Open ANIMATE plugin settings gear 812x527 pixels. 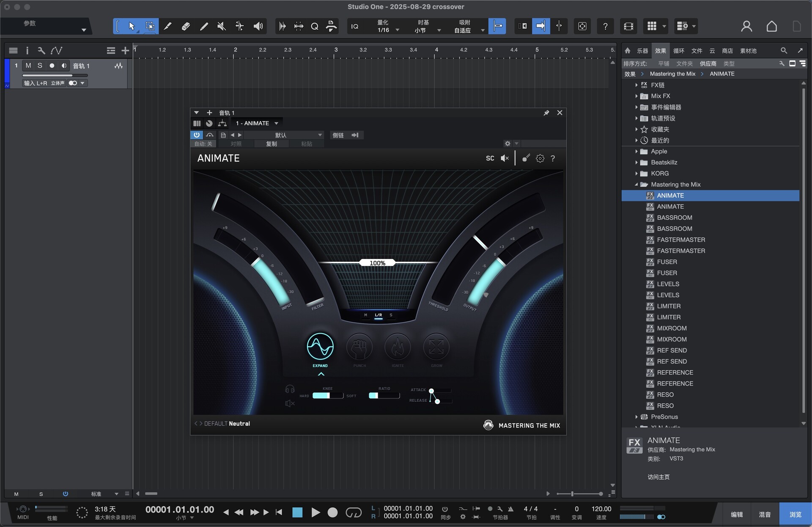pyautogui.click(x=540, y=158)
